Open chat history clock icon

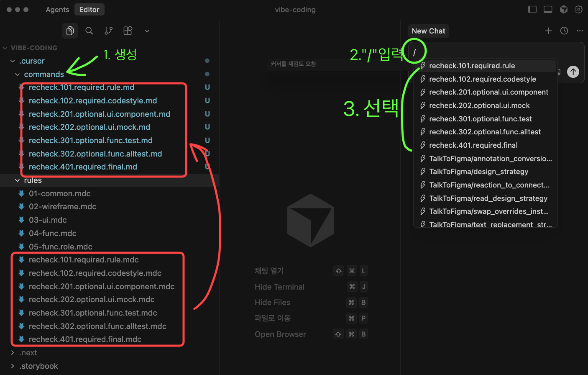pyautogui.click(x=564, y=31)
